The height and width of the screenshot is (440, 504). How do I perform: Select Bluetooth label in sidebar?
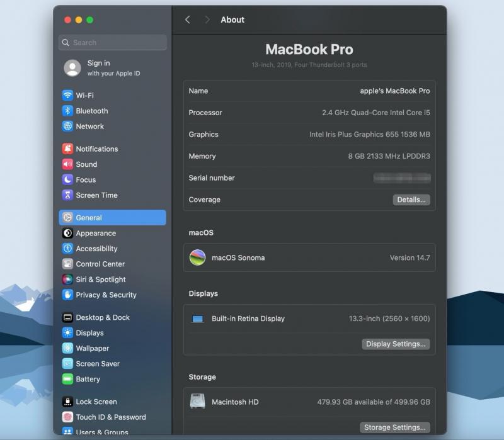click(x=92, y=111)
